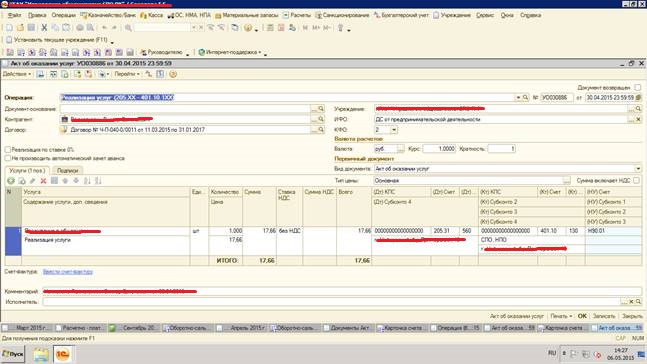This screenshot has height=364, width=647.
Task: Open the Перейти dropdown menu
Action: pos(127,74)
